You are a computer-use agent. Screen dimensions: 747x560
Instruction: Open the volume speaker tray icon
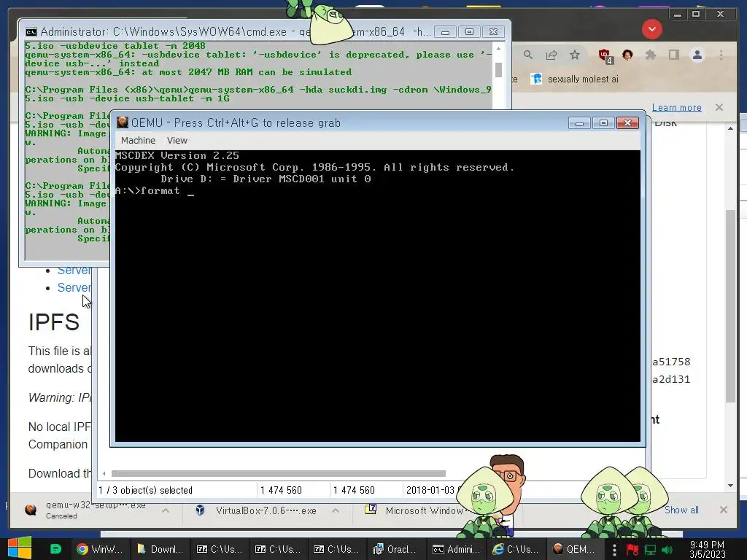pyautogui.click(x=667, y=550)
